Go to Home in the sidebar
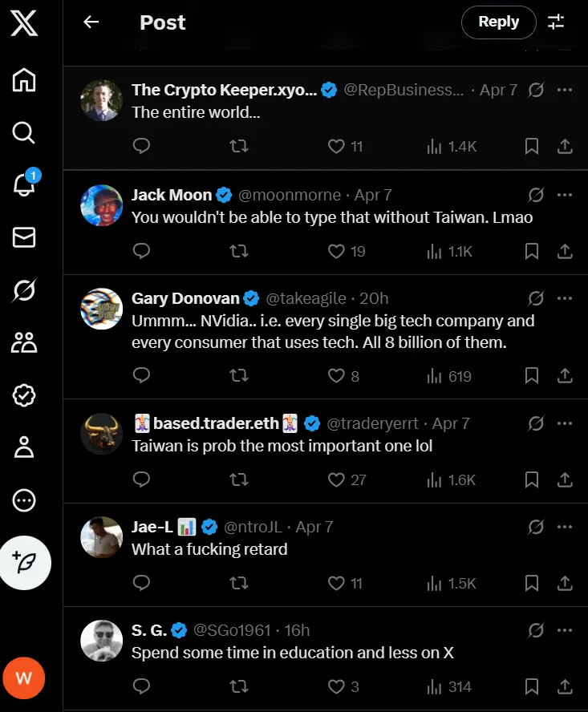The height and width of the screenshot is (712, 588). point(24,80)
